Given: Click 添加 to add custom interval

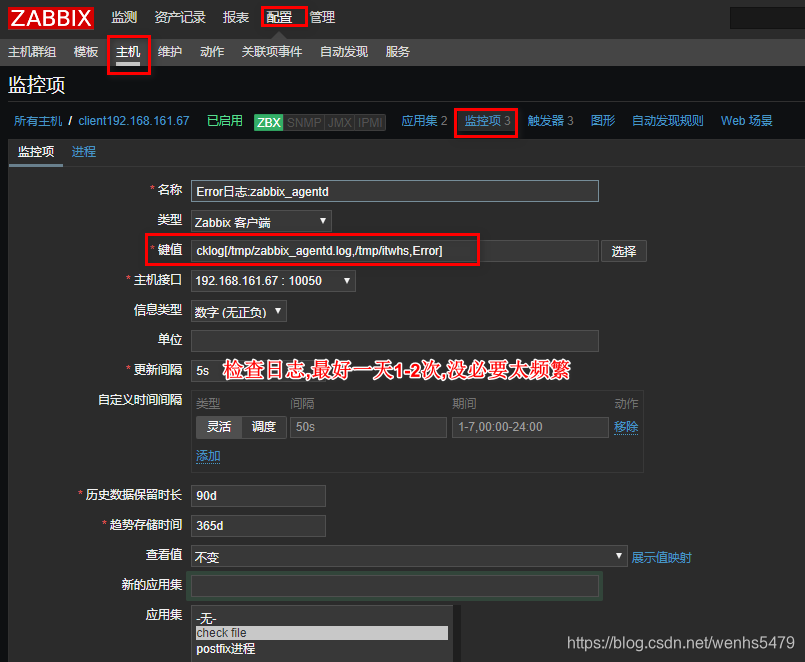Looking at the screenshot, I should [208, 456].
